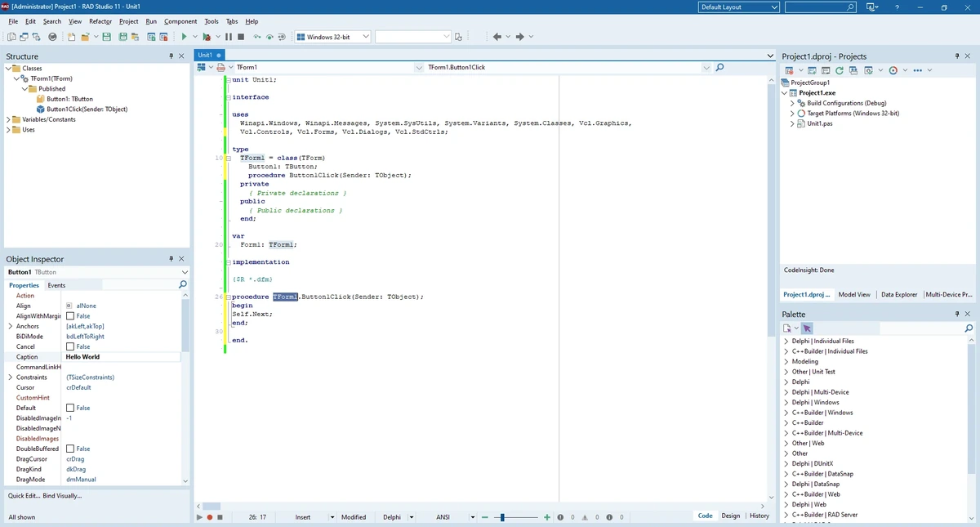
Task: Click the Back navigation arrow
Action: (497, 37)
